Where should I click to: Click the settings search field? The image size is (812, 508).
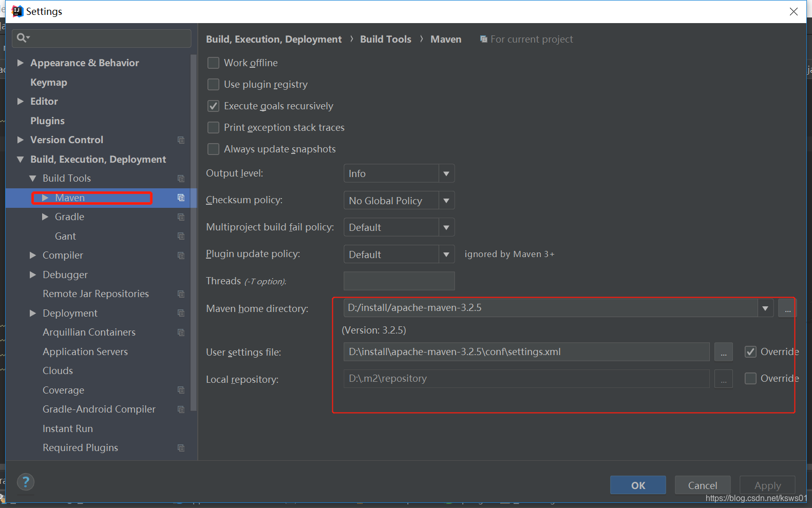[x=102, y=38]
